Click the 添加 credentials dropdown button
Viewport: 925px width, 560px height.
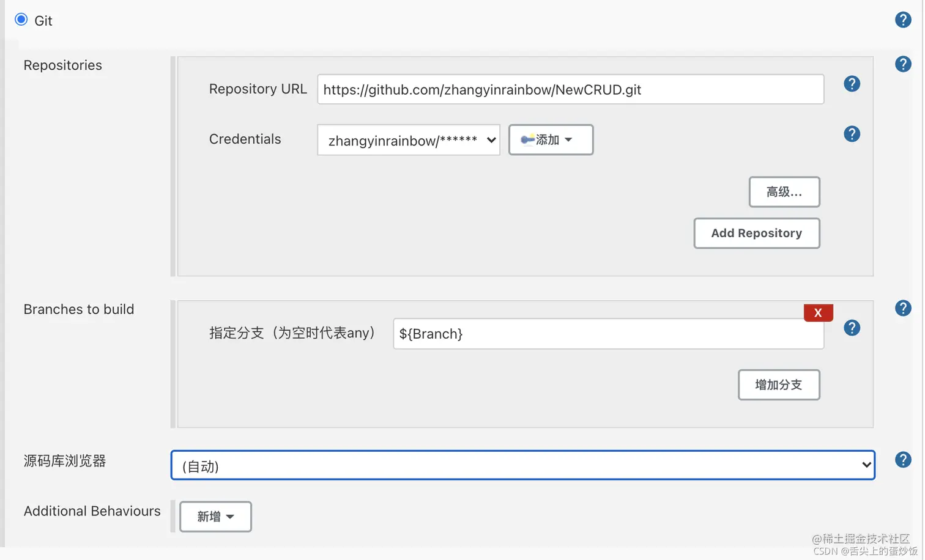(551, 140)
